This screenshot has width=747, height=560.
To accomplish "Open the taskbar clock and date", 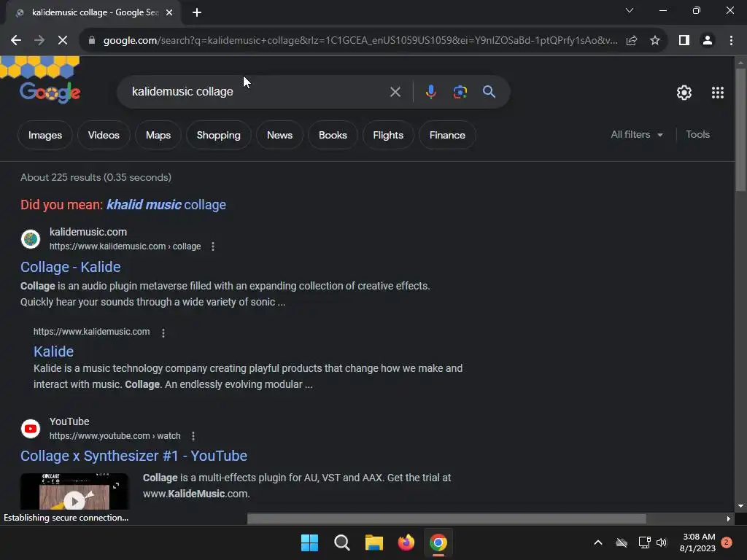I will [698, 542].
